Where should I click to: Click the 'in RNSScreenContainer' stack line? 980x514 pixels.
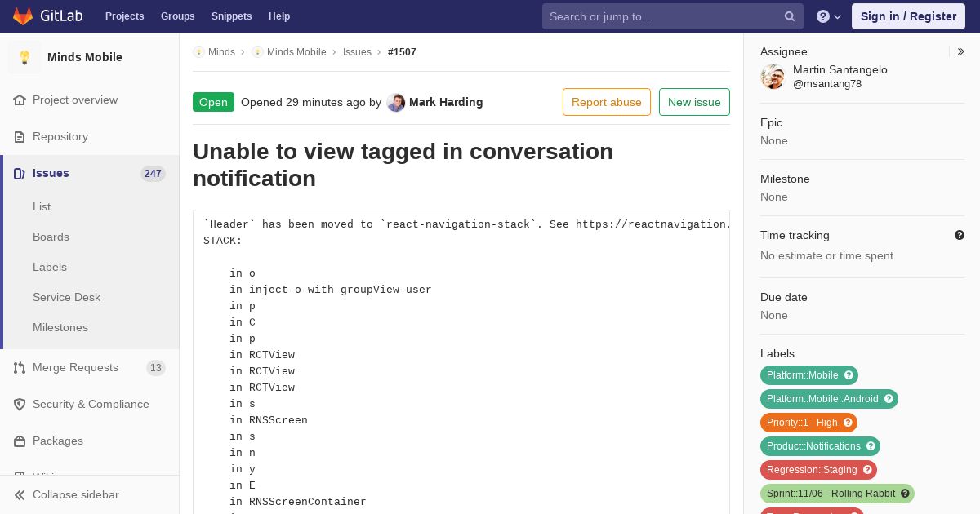click(x=298, y=502)
